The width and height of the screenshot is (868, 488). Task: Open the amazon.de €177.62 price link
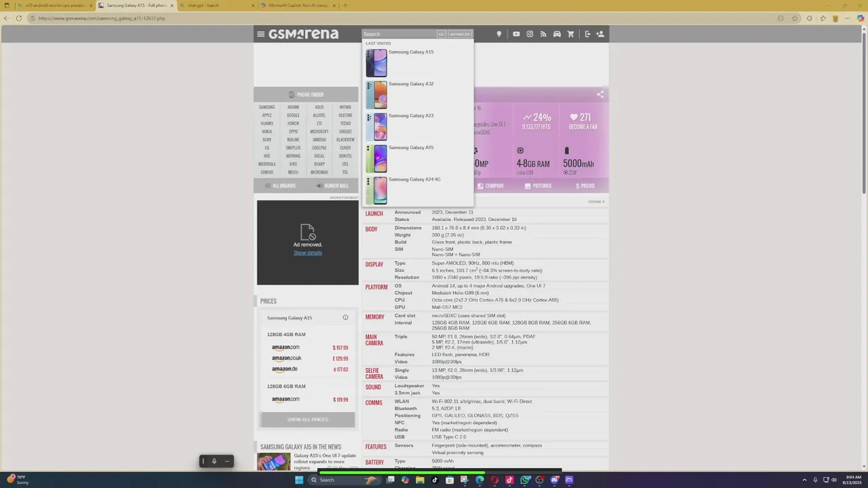point(309,369)
